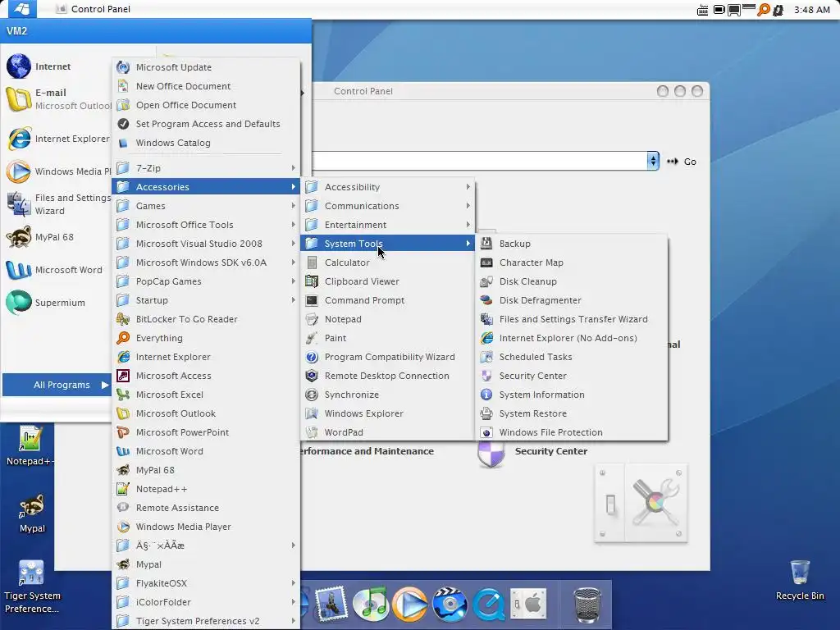Select Files and Settings Transfer Wizard

click(x=571, y=319)
